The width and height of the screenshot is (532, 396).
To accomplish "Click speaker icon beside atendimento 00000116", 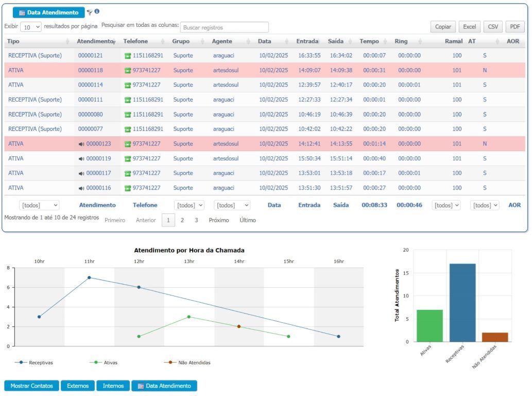I will (x=81, y=188).
